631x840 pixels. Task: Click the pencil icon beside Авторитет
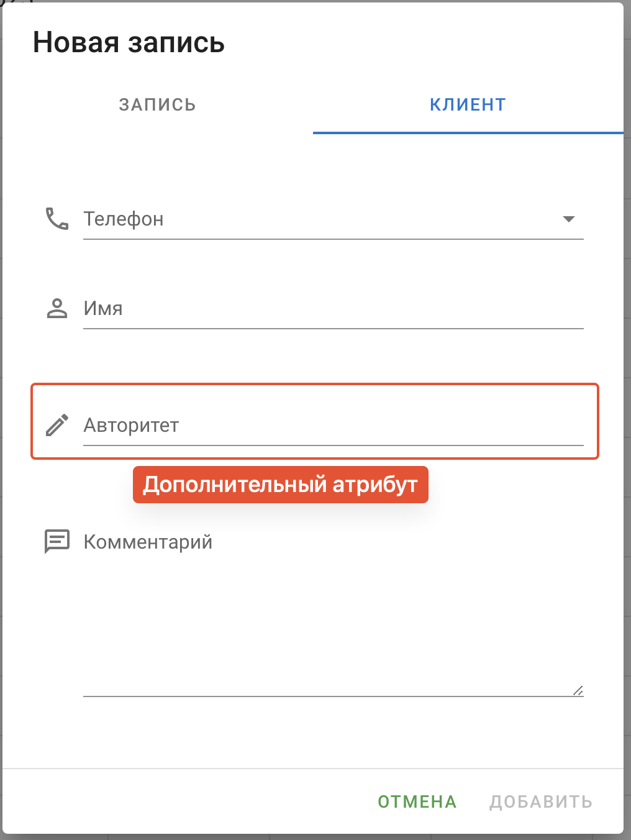click(57, 425)
